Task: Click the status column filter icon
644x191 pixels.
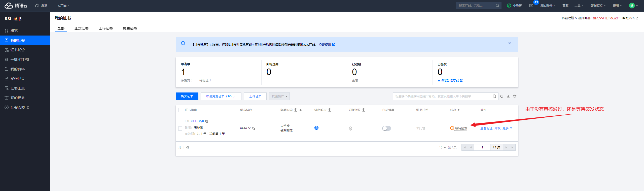Action: pyautogui.click(x=459, y=110)
